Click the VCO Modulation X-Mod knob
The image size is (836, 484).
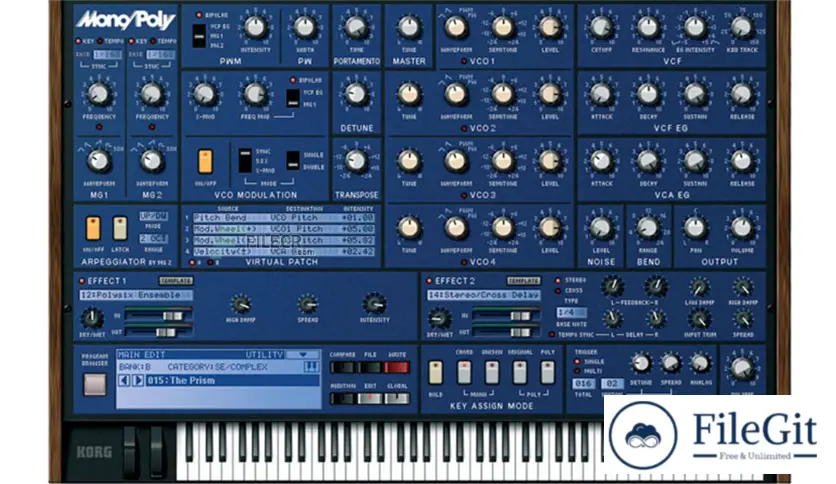pyautogui.click(x=204, y=94)
